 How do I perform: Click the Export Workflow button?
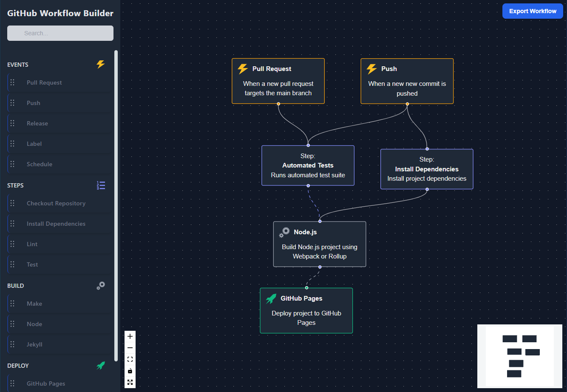point(532,11)
